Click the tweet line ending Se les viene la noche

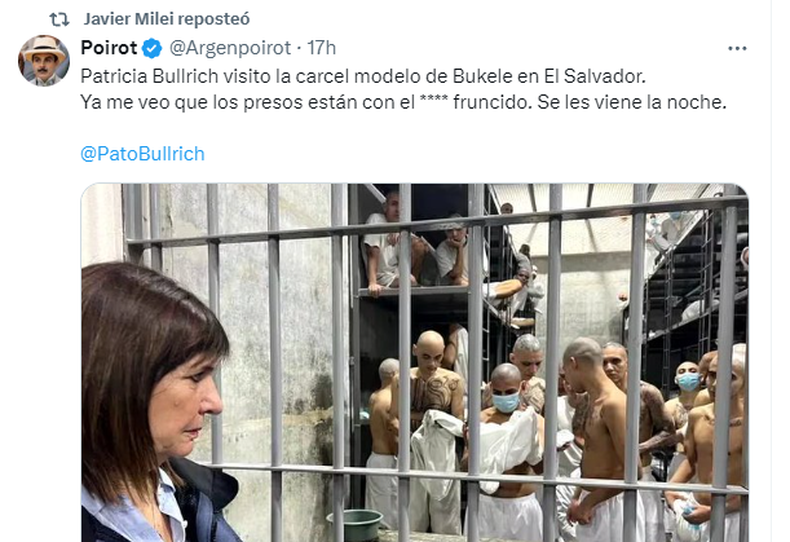404,102
